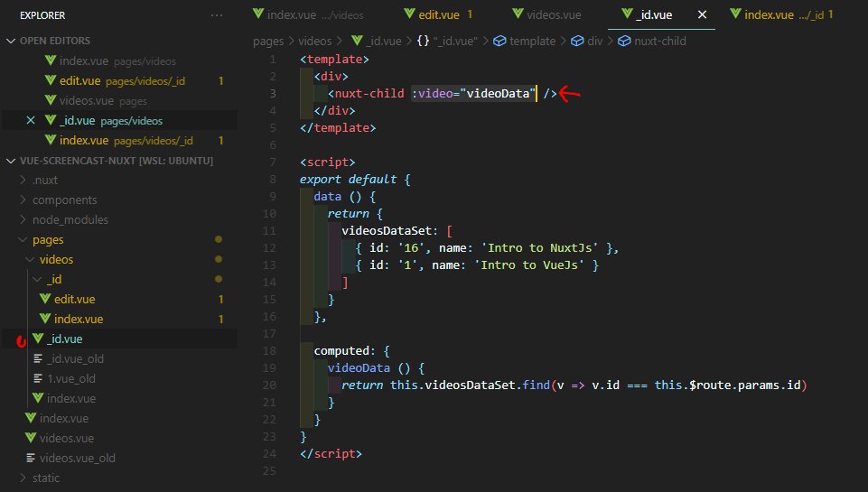The image size is (868, 492).
Task: Open index.vue directly under pages folder
Action: coord(119,418)
